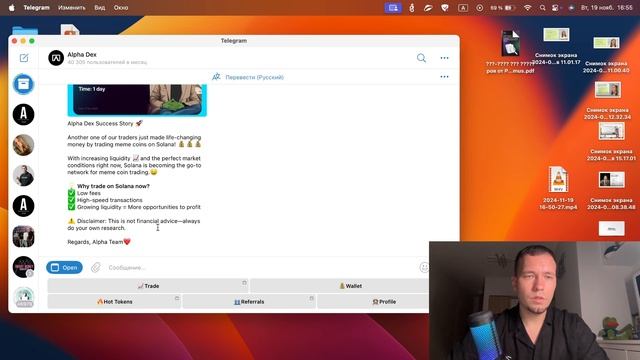This screenshot has height=360, width=640.
Task: Open the Вид menu
Action: (100, 7)
